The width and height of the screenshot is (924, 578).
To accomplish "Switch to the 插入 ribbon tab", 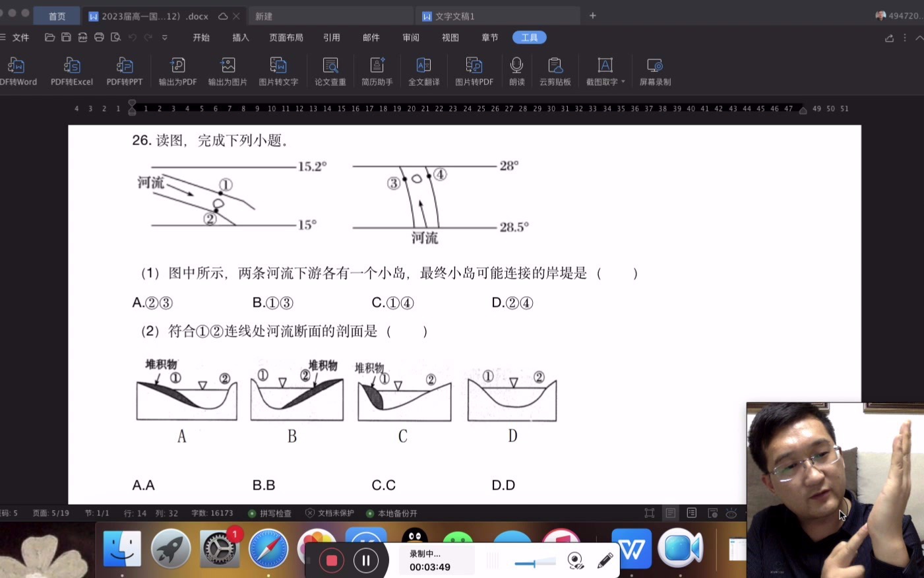I will pyautogui.click(x=241, y=38).
